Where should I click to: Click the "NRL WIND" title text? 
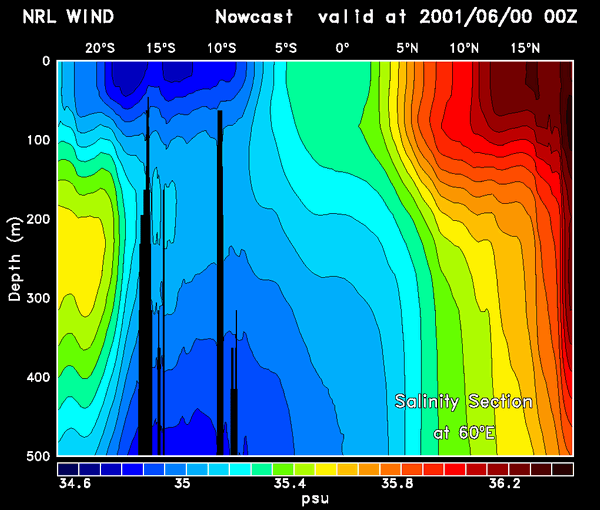[x=68, y=16]
